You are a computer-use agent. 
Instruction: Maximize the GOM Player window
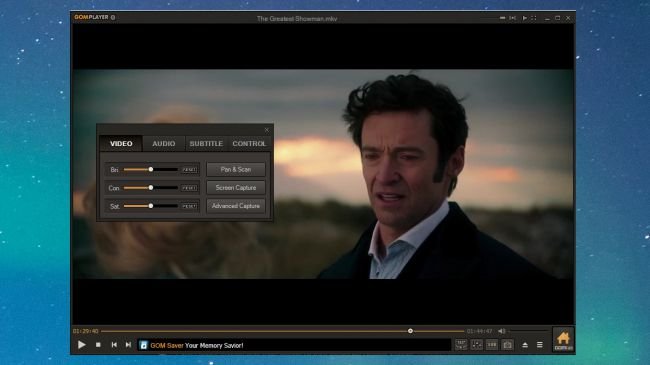click(x=558, y=18)
